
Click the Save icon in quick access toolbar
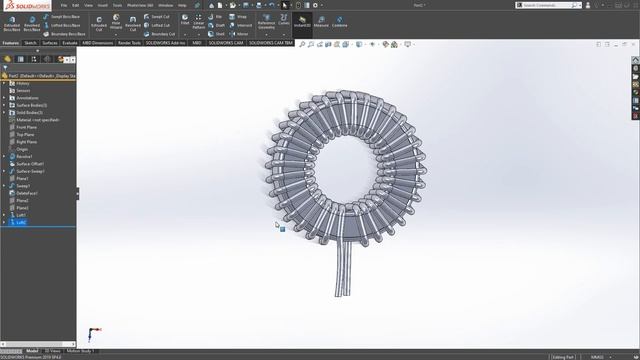246,5
